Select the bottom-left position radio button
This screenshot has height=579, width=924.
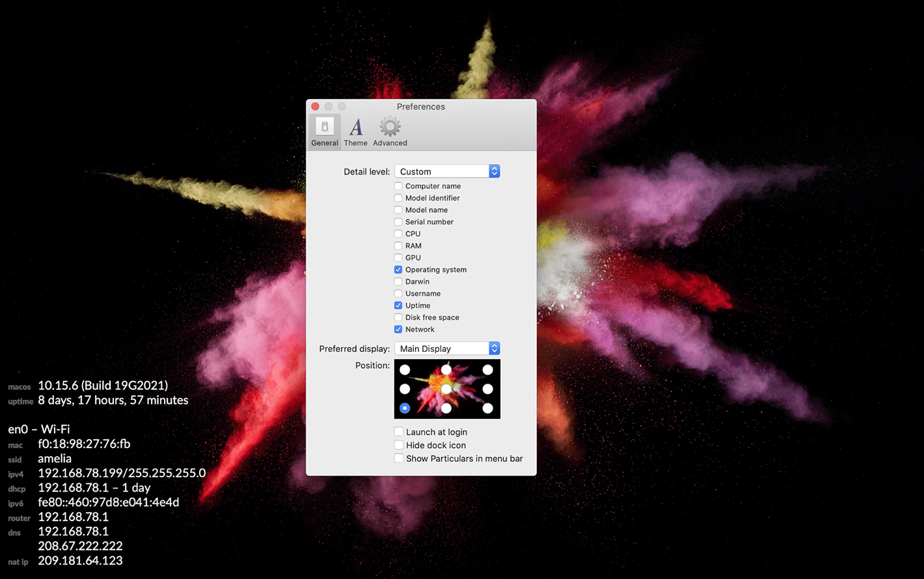pyautogui.click(x=405, y=409)
